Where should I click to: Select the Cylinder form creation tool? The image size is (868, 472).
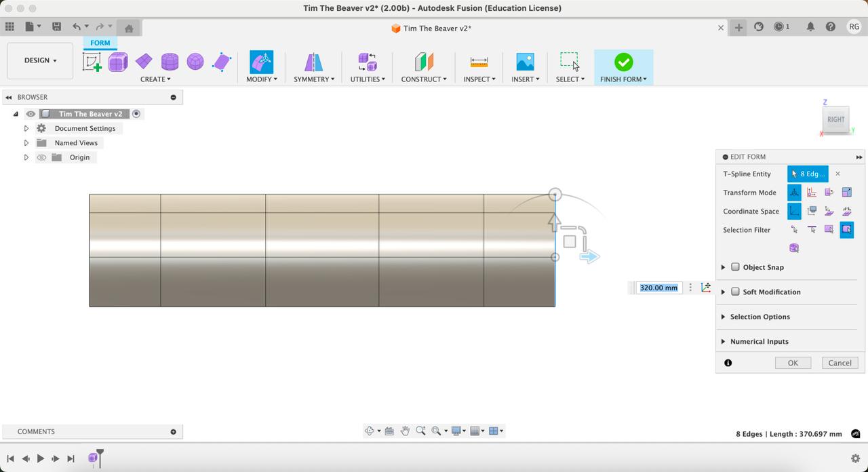[170, 62]
